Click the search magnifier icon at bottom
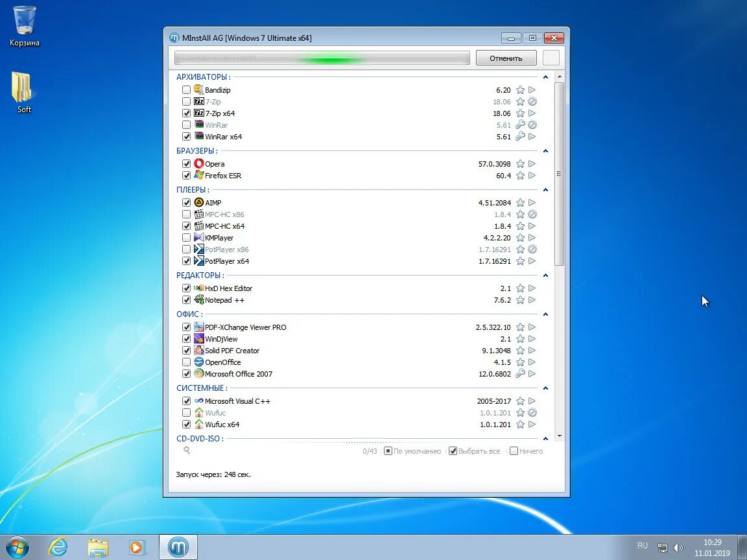 coord(187,450)
